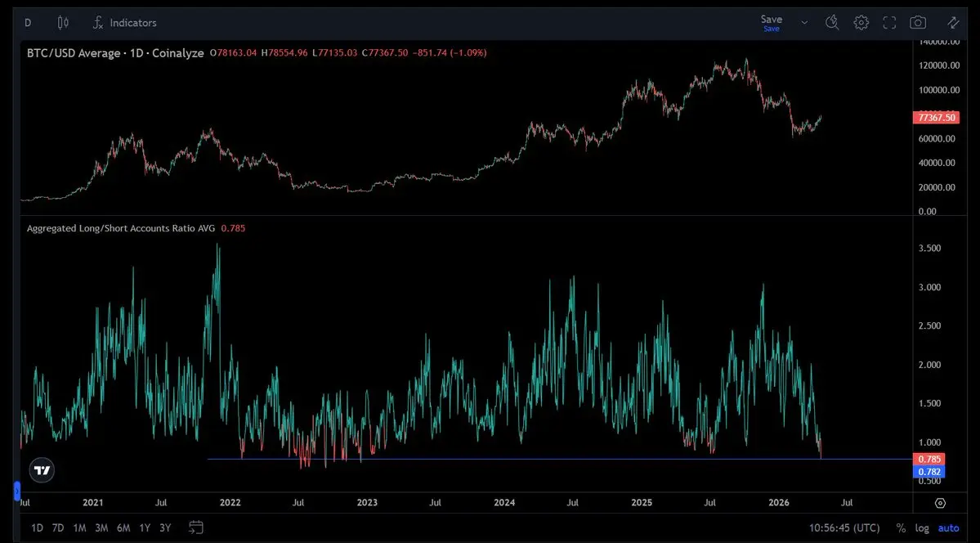Open chart settings gear icon
The width and height of the screenshot is (980, 543).
click(x=861, y=23)
